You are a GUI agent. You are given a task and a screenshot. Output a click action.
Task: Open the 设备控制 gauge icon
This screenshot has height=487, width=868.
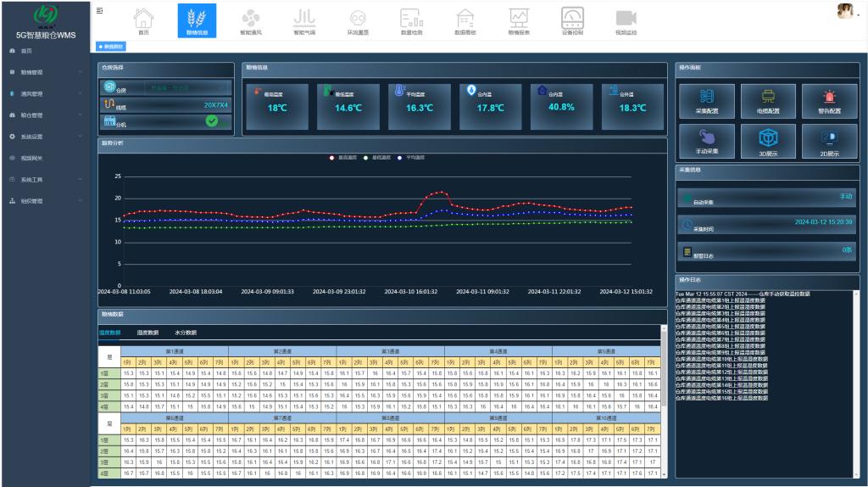pyautogui.click(x=572, y=20)
